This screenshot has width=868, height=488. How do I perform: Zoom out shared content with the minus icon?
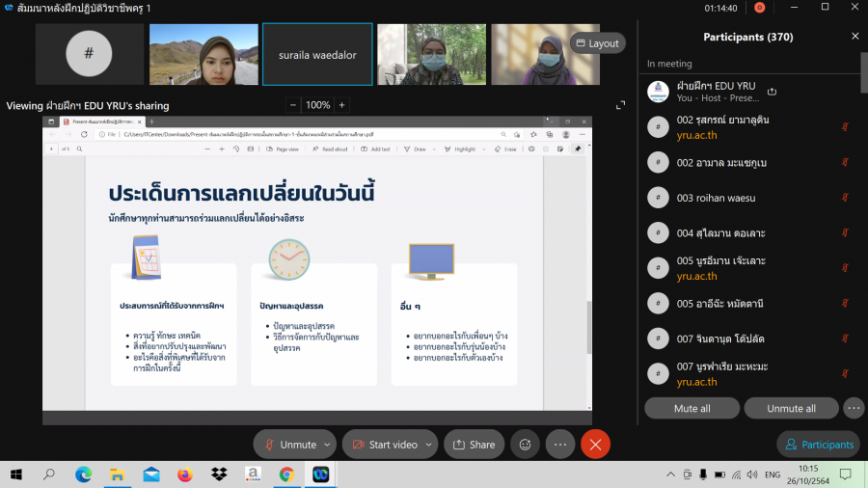pyautogui.click(x=293, y=105)
